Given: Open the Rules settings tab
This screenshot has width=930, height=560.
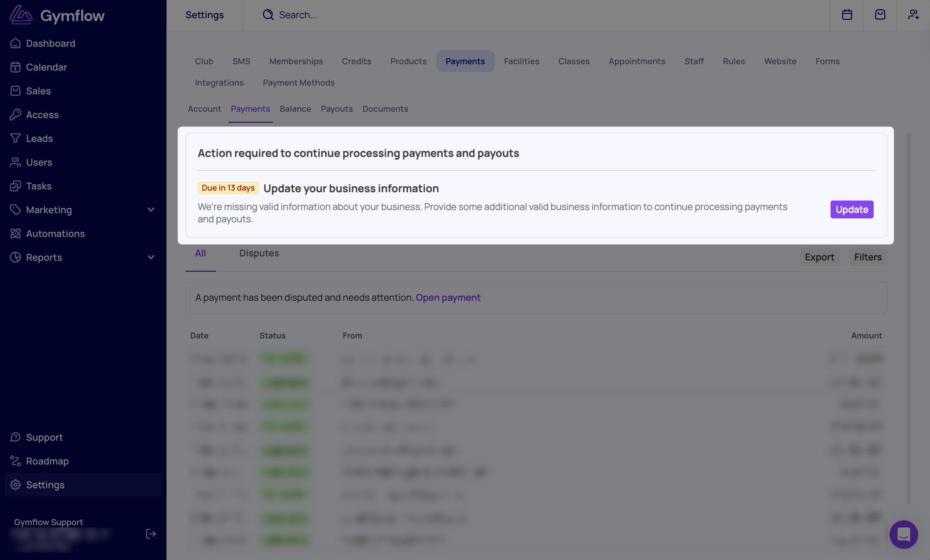Looking at the screenshot, I should (734, 61).
